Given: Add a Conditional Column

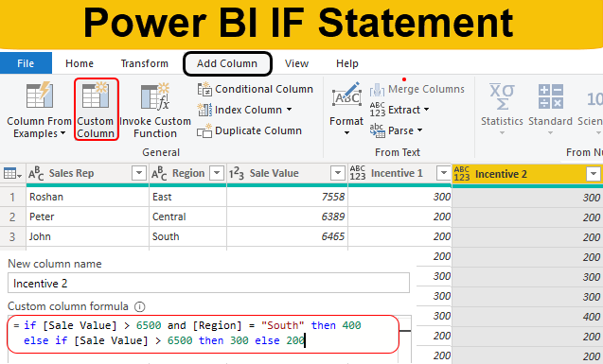Looking at the screenshot, I should coord(256,89).
